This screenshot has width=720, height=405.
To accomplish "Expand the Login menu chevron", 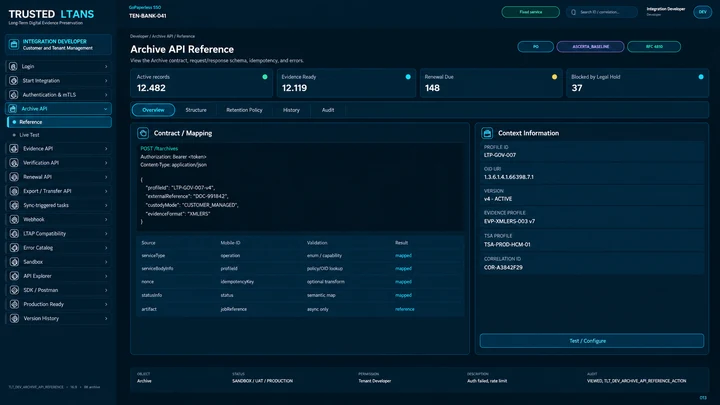I will pyautogui.click(x=106, y=67).
